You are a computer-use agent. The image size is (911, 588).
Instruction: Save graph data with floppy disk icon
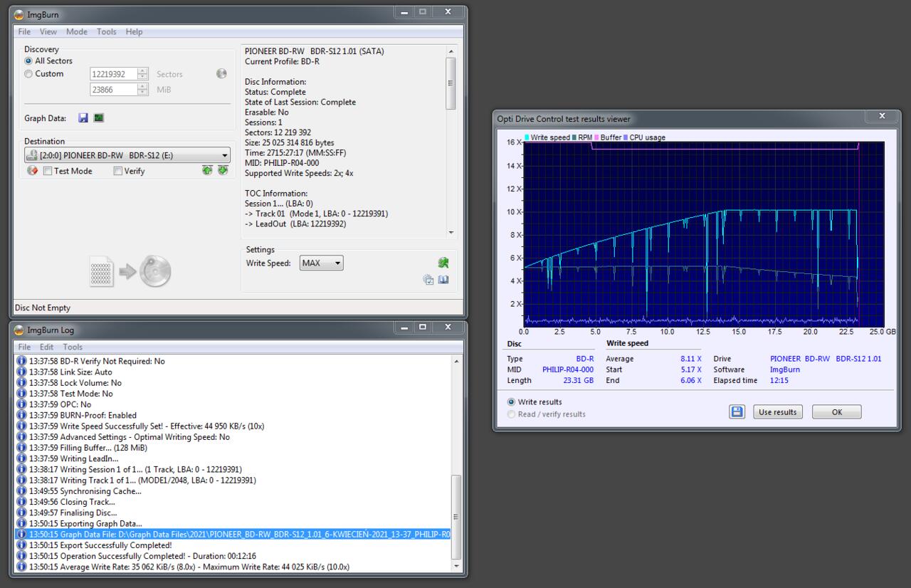coord(83,118)
